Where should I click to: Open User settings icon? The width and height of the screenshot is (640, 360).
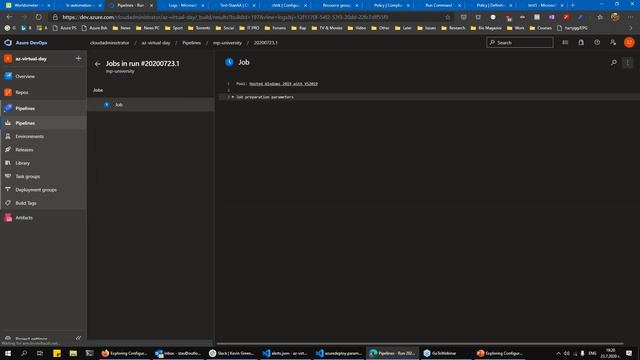point(613,42)
